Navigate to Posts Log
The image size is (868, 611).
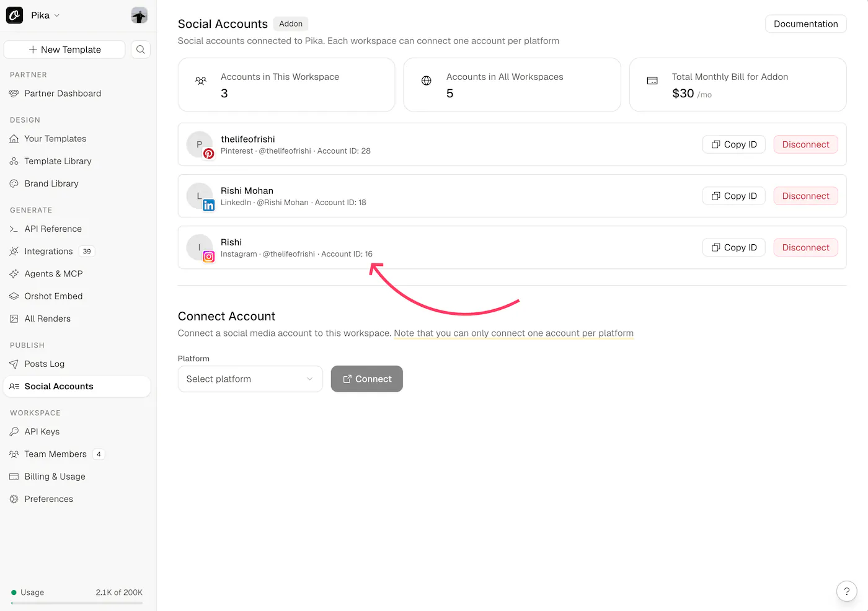(x=44, y=364)
